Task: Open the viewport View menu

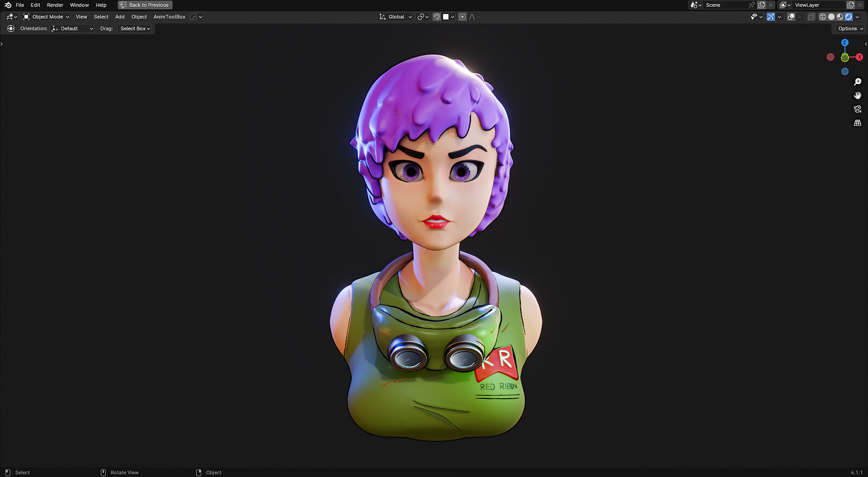Action: pyautogui.click(x=81, y=17)
